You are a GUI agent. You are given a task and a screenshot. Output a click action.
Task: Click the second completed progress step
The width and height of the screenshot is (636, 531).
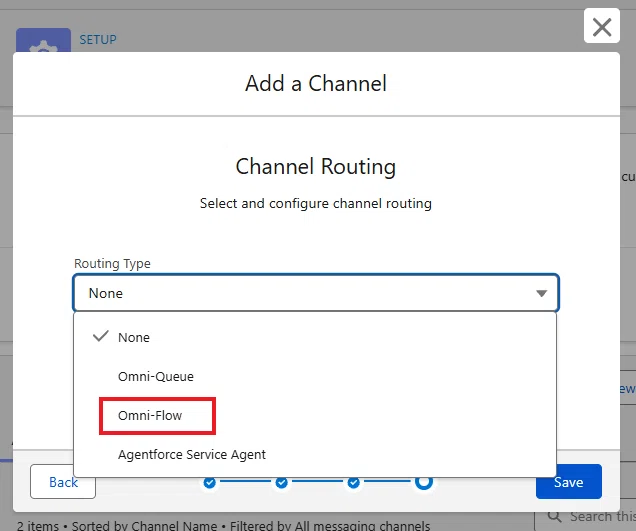[281, 482]
